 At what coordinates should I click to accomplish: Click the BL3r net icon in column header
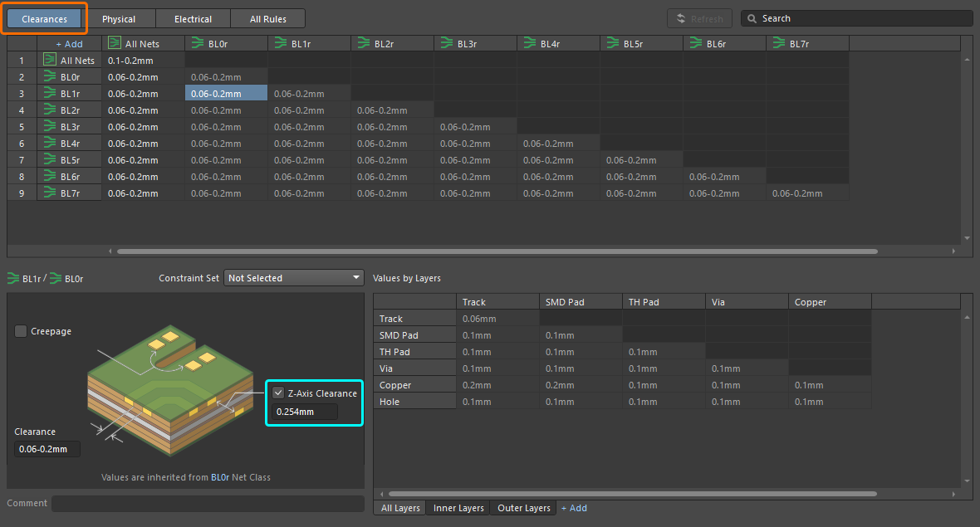pyautogui.click(x=447, y=43)
